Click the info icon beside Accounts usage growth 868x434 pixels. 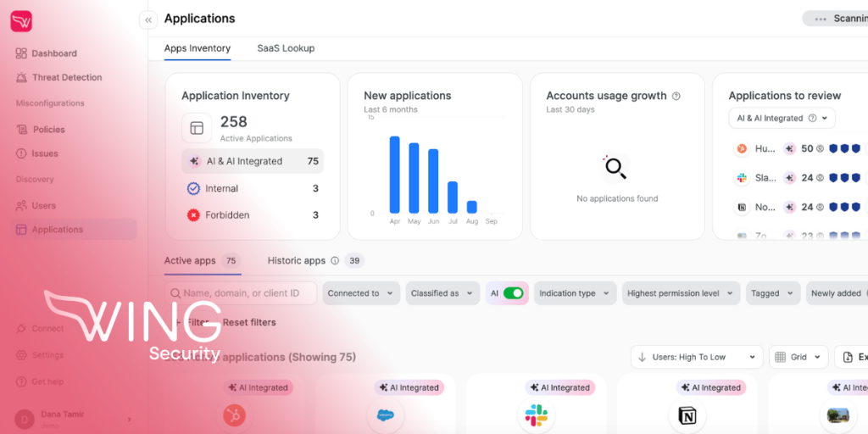tap(676, 96)
